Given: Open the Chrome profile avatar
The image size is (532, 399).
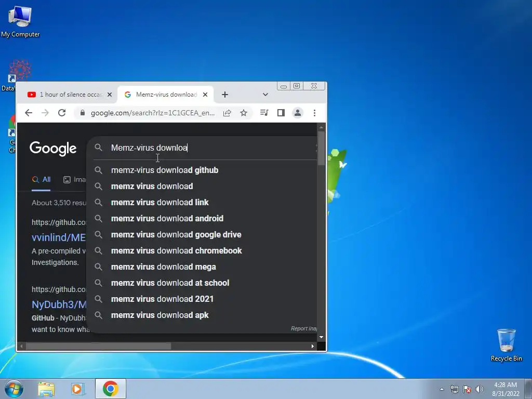Looking at the screenshot, I should pyautogui.click(x=298, y=113).
